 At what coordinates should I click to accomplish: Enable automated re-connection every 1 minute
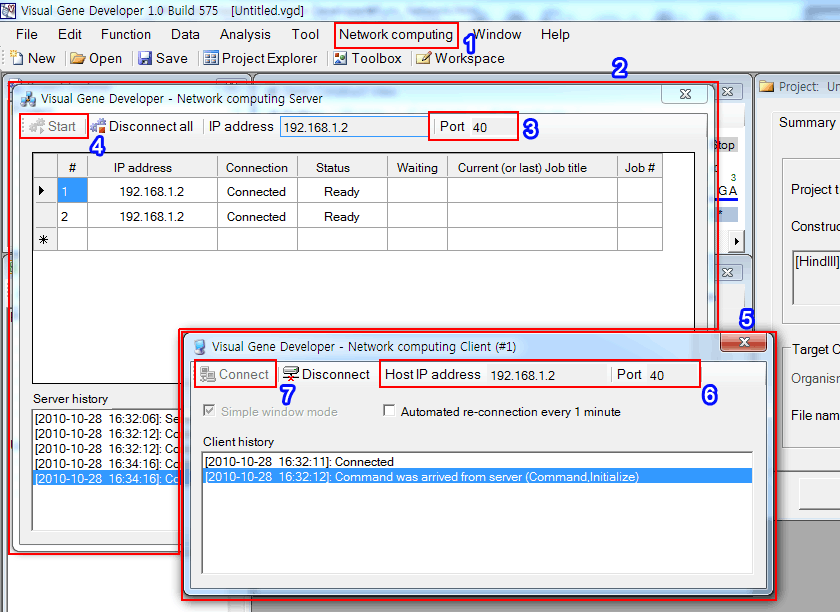point(389,411)
